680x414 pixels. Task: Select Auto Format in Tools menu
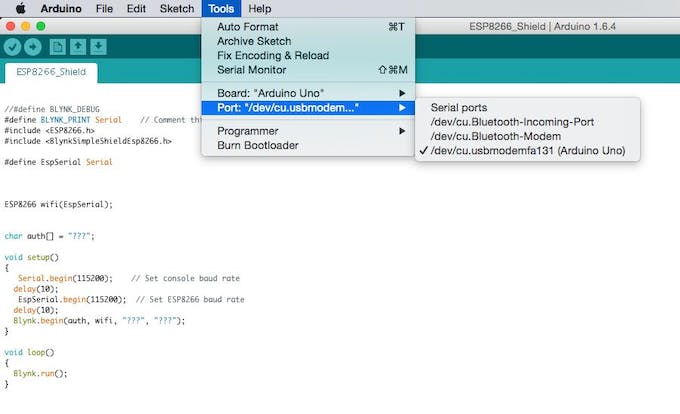click(x=308, y=27)
